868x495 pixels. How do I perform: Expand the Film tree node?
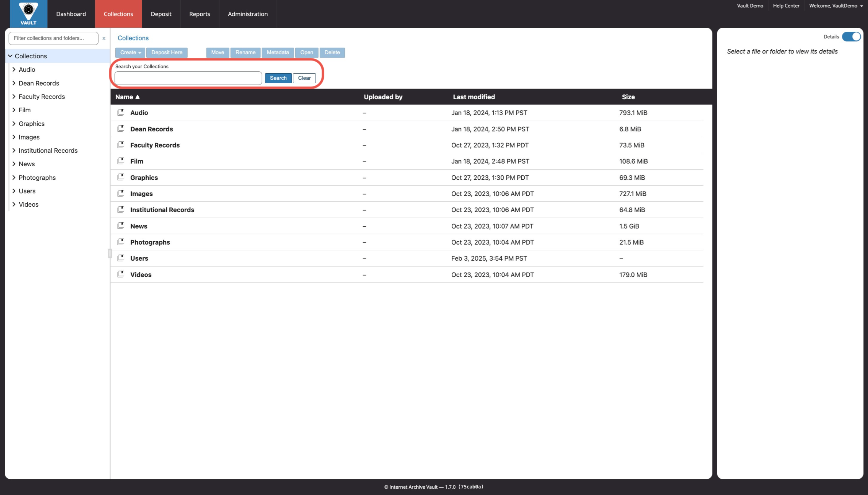click(14, 110)
